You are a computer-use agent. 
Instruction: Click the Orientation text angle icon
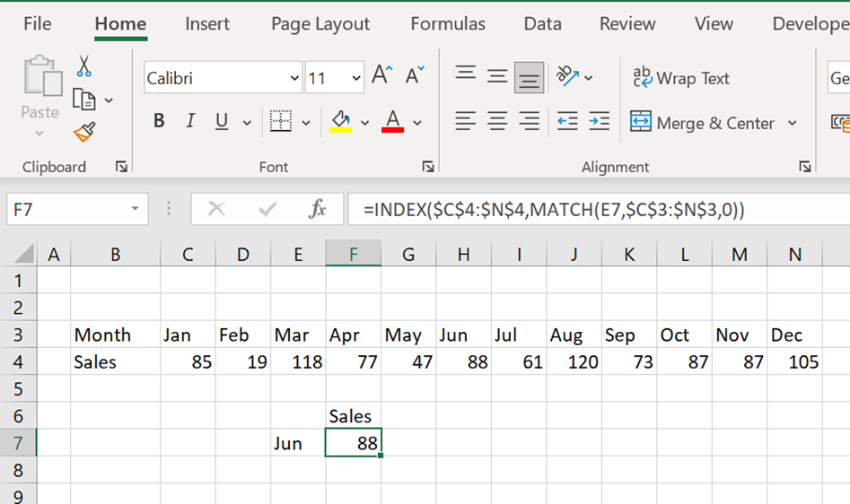(x=567, y=76)
